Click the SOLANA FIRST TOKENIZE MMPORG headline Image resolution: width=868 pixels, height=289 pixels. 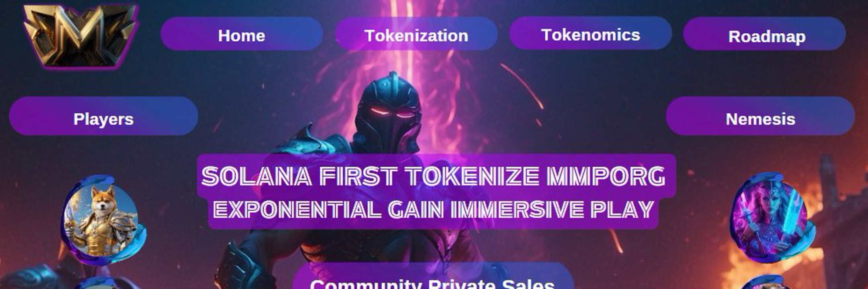tap(434, 176)
